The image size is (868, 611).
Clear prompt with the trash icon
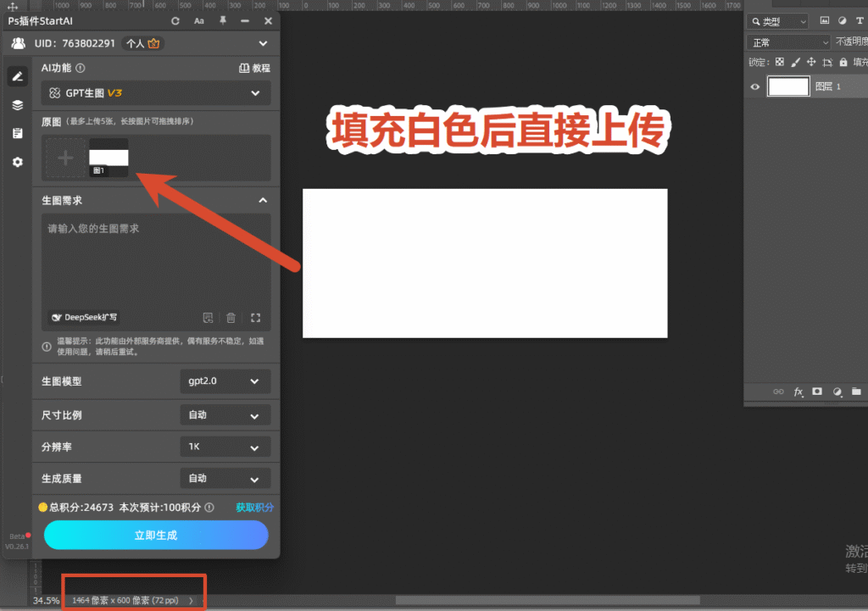tap(231, 318)
